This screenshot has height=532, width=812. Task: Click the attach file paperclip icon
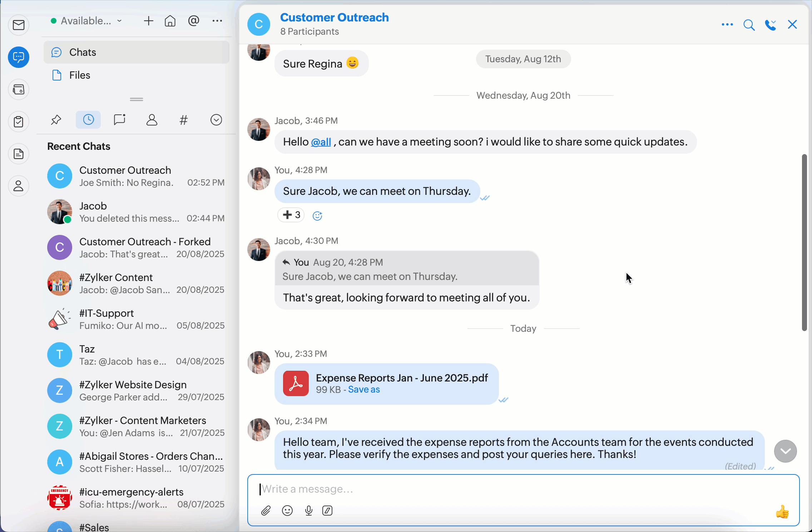266,511
